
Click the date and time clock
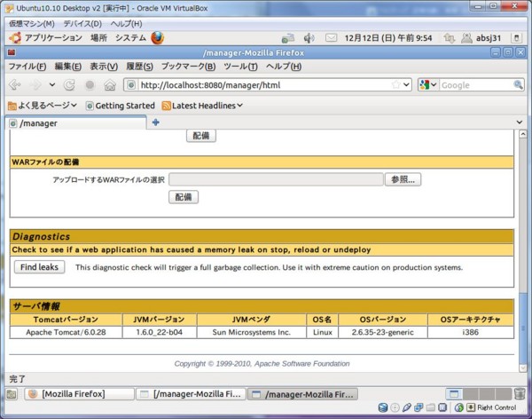coord(388,37)
